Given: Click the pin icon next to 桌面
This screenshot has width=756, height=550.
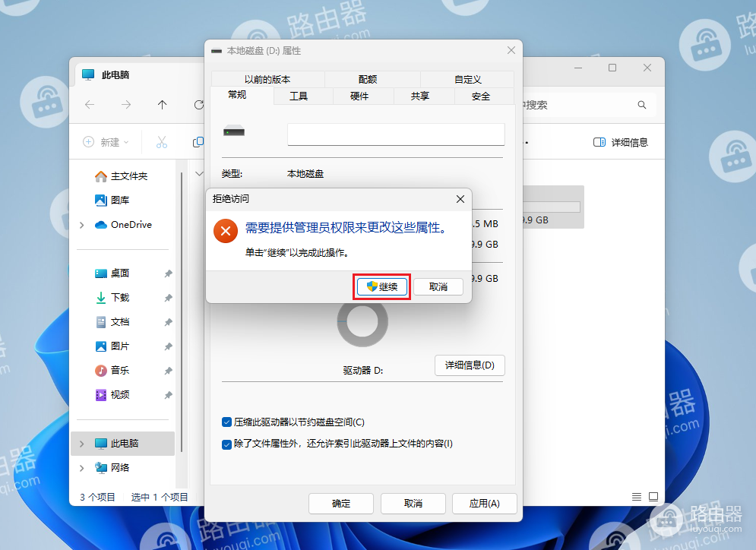Looking at the screenshot, I should click(168, 273).
